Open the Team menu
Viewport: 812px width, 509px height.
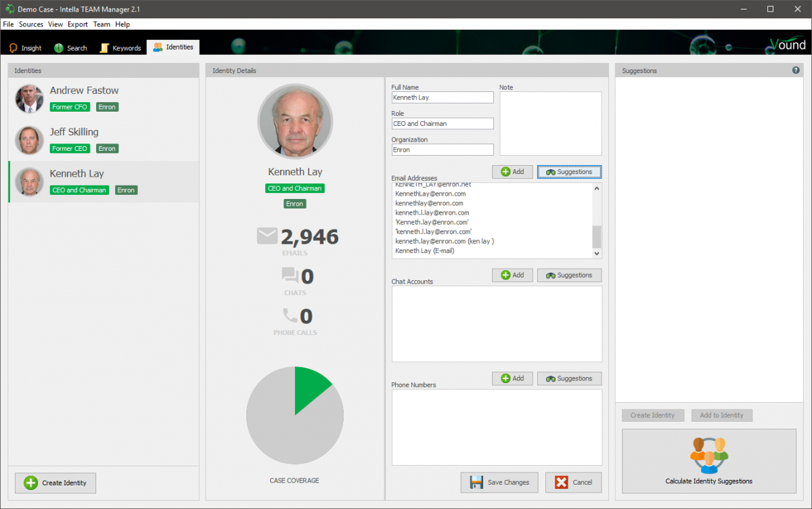(101, 24)
